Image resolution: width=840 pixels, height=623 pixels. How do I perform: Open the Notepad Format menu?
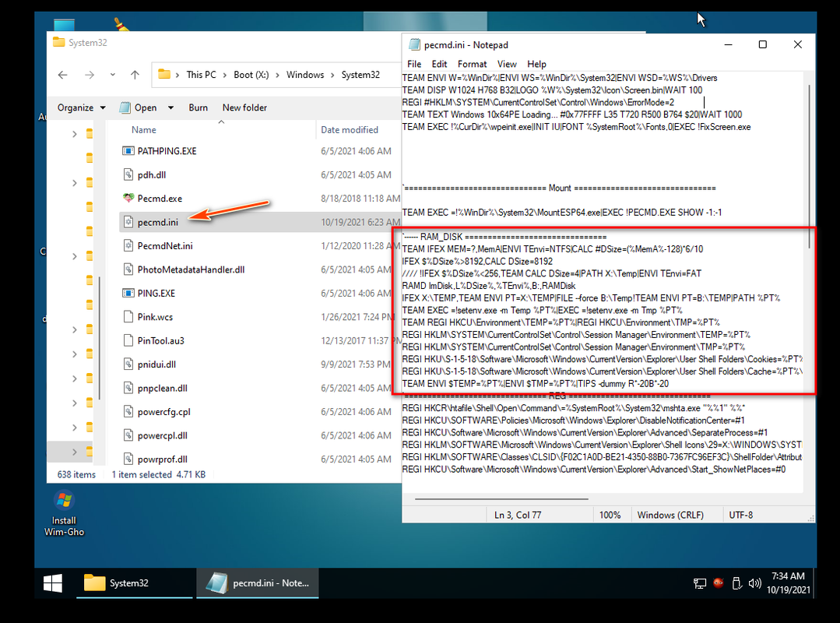[x=472, y=64]
